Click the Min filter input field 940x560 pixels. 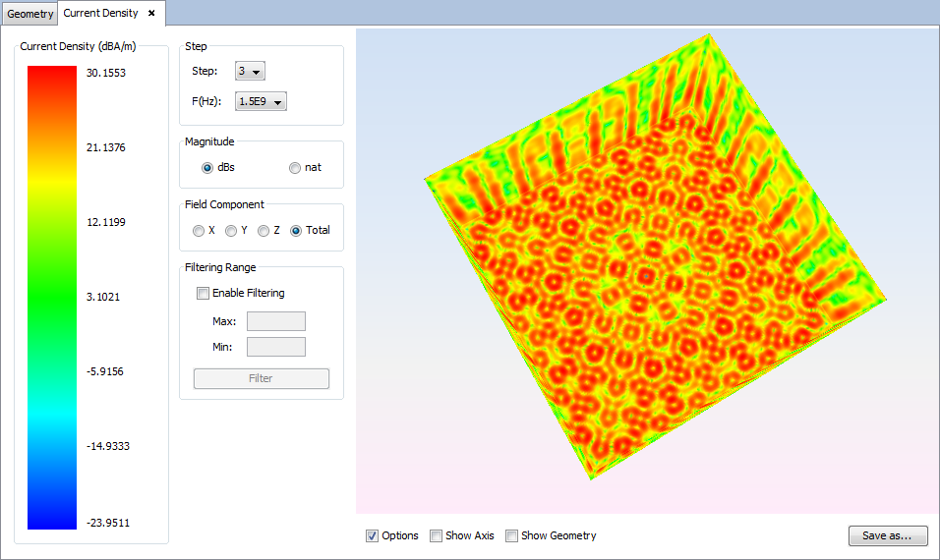point(275,347)
